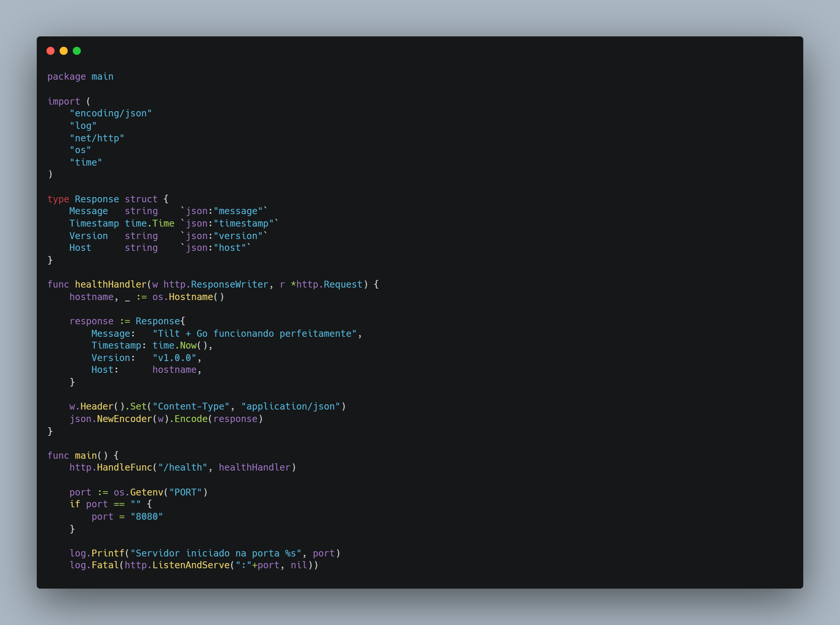Click the "8080" default port string
Screen dimensions: 840x625
(146, 517)
